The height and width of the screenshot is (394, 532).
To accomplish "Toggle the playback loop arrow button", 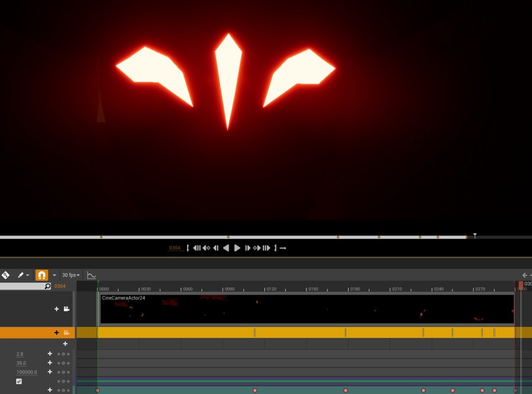I will pos(283,248).
